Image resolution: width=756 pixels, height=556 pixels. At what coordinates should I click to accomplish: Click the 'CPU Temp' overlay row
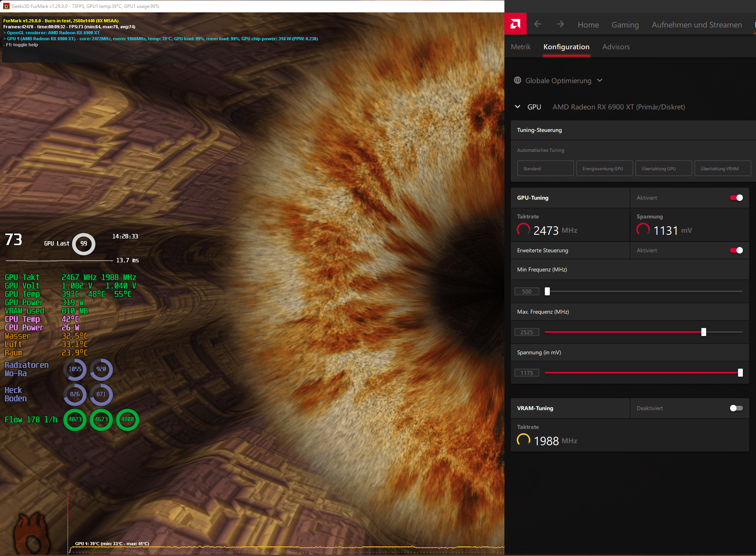point(42,319)
